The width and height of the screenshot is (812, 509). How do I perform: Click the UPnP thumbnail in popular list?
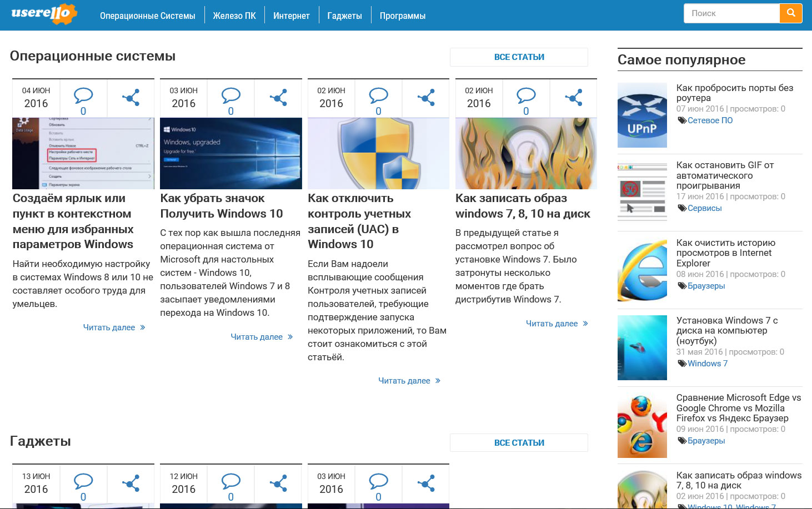point(642,115)
